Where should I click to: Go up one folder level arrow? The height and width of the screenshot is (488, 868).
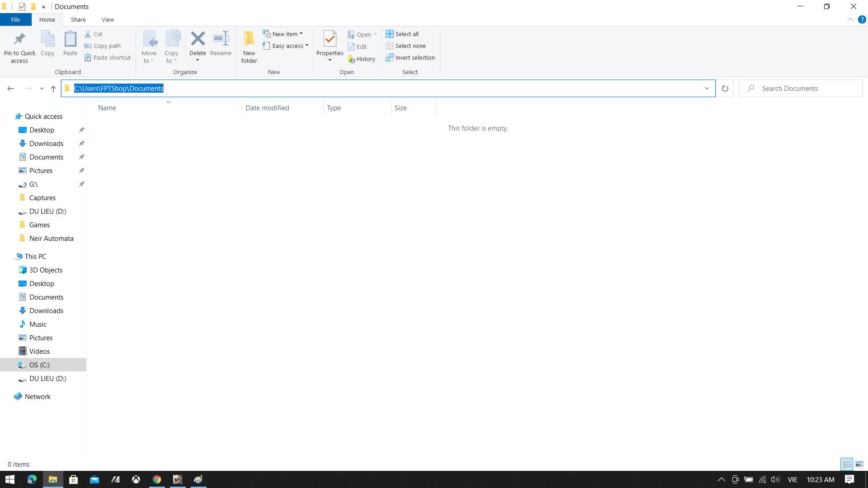coord(53,89)
